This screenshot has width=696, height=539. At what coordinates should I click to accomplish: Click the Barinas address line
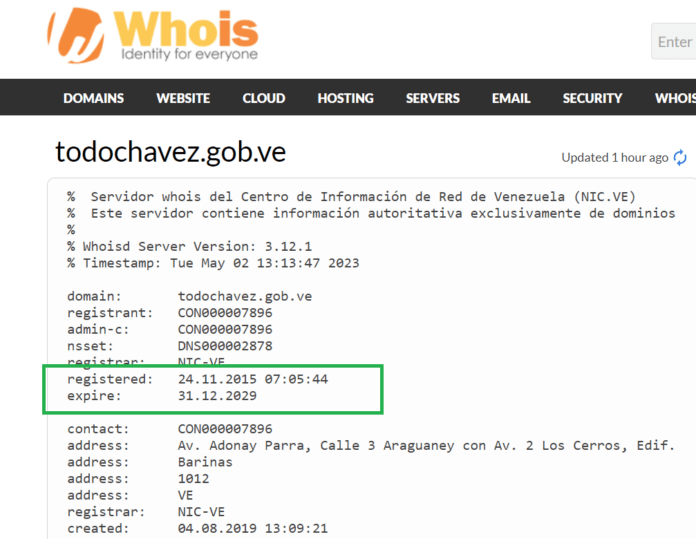coord(205,462)
